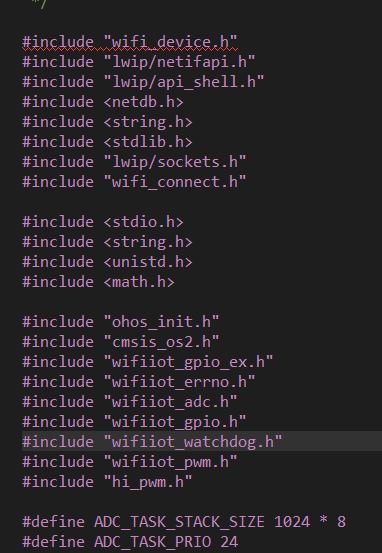
Task: Click on the stdio.h include line
Action: (103, 222)
